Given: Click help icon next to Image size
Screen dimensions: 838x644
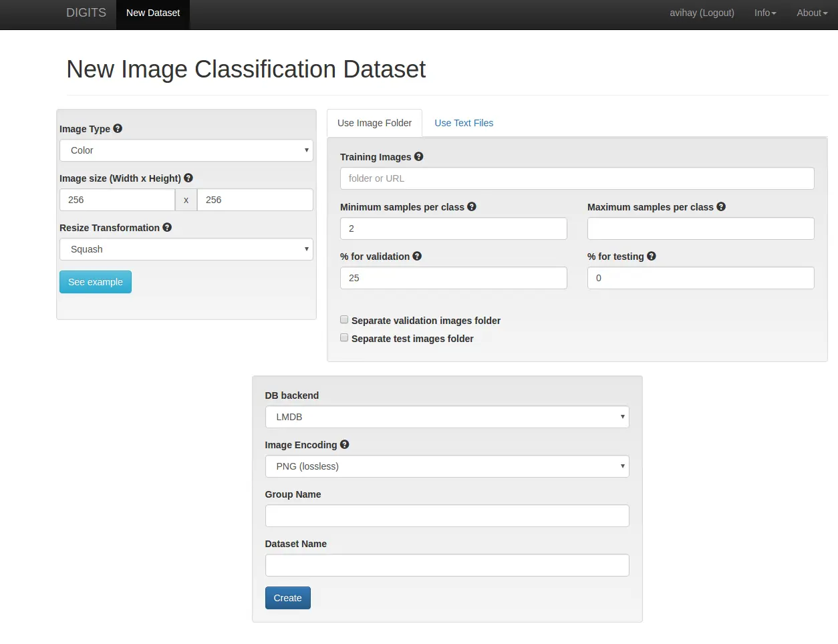Looking at the screenshot, I should 188,178.
